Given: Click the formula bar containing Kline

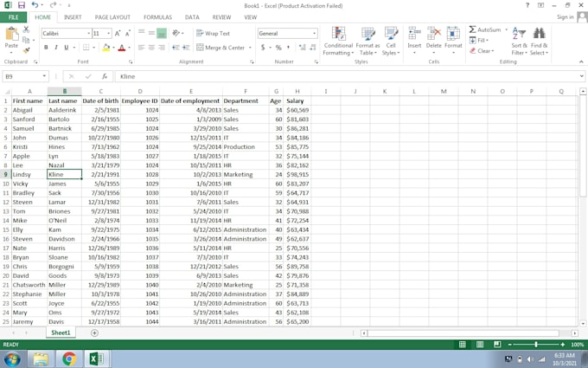Looking at the screenshot, I should pyautogui.click(x=347, y=76).
